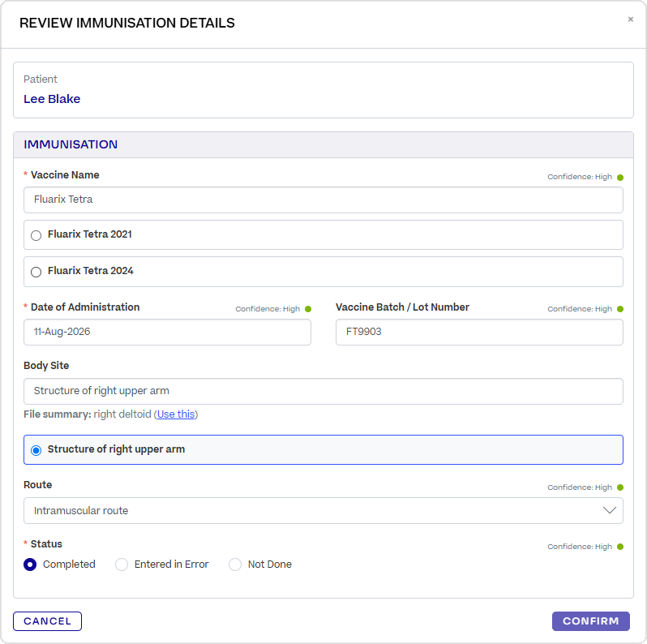Select Structure of right upper arm radio

tap(36, 450)
